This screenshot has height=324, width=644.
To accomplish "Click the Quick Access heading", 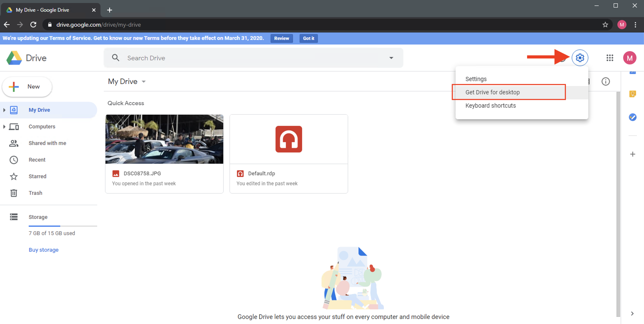I will click(x=126, y=103).
